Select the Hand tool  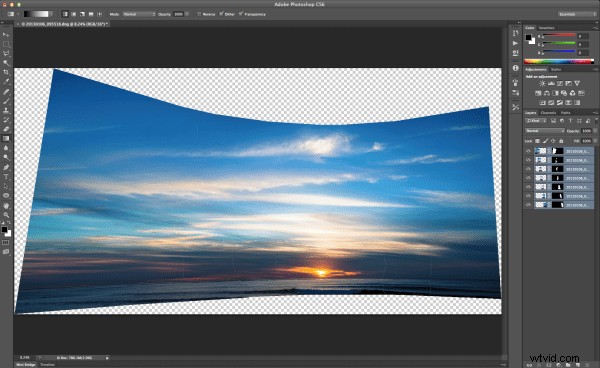pos(6,206)
